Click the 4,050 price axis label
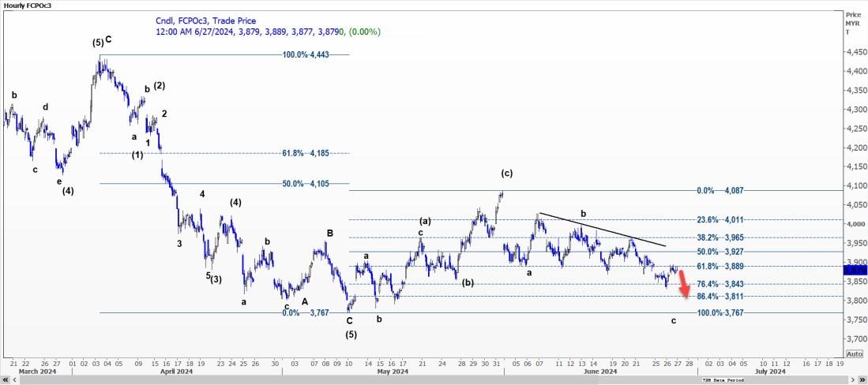Image resolution: width=868 pixels, height=385 pixels. click(x=856, y=205)
